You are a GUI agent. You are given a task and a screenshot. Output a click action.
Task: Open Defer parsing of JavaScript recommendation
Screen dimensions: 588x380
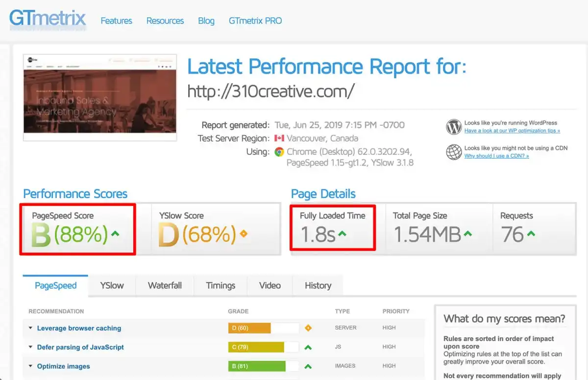pos(80,347)
